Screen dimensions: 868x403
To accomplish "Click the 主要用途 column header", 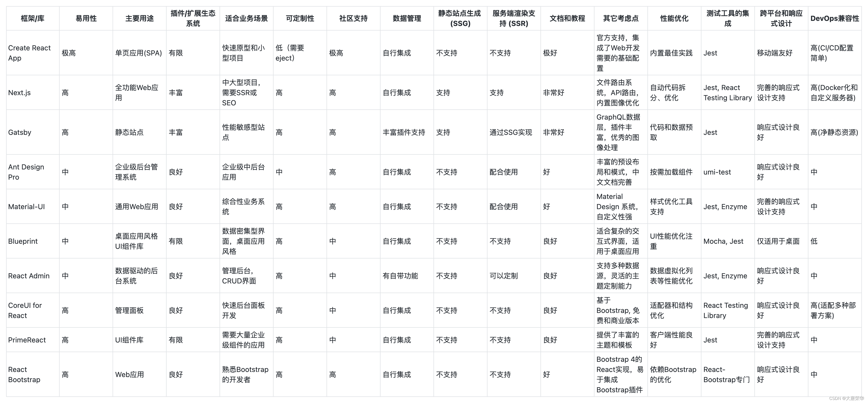I will 140,19.
